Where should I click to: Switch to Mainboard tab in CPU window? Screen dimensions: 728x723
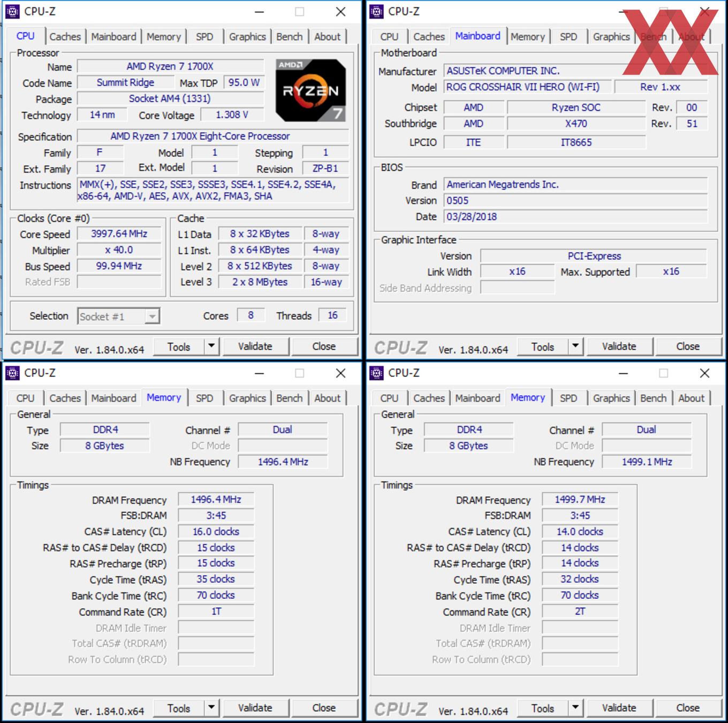113,36
